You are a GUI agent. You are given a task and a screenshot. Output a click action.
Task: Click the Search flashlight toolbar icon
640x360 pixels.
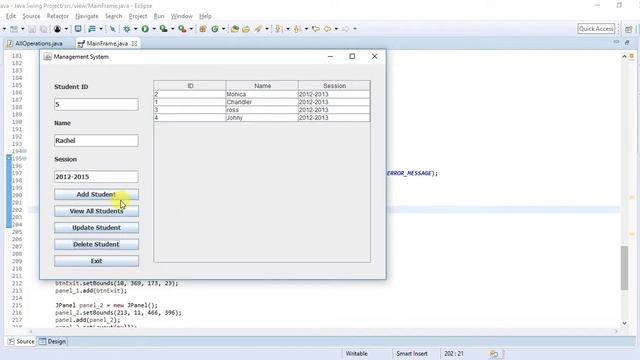258,29
